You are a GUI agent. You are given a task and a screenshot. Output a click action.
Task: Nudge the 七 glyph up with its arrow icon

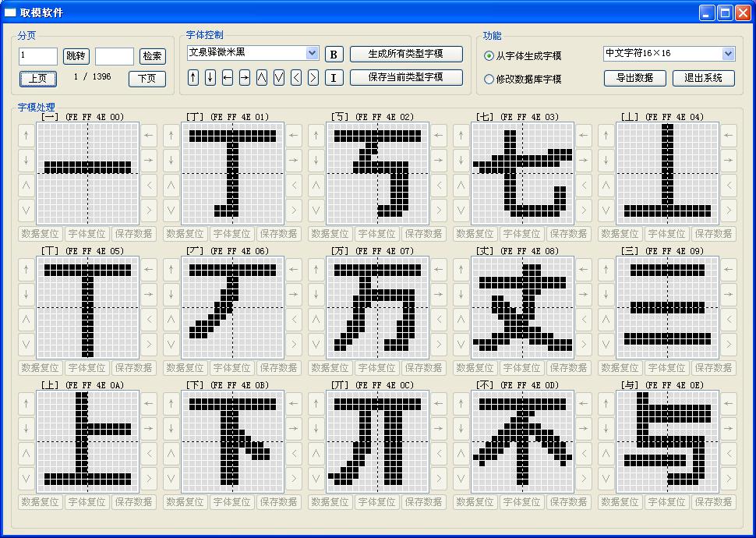[459, 134]
